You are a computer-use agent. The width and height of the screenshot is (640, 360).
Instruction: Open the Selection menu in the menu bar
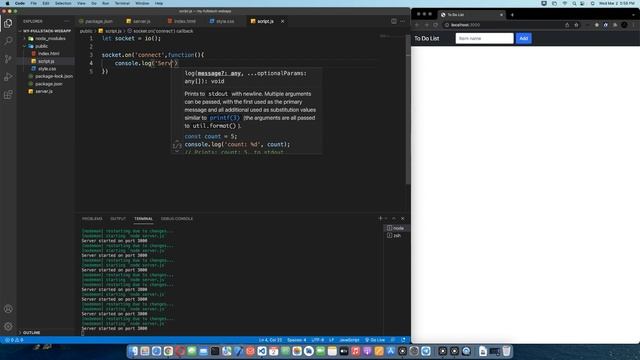63,3
